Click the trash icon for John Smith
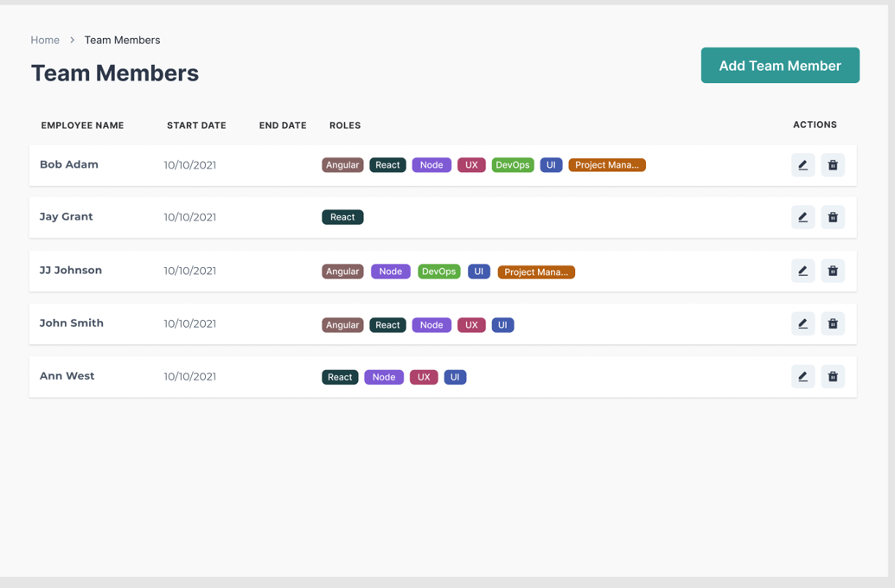This screenshot has width=895, height=588. (833, 323)
